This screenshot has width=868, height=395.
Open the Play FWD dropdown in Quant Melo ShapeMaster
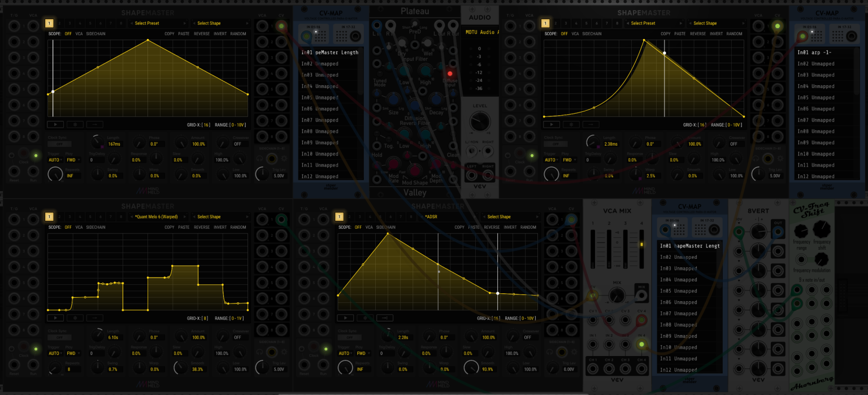[x=72, y=353]
